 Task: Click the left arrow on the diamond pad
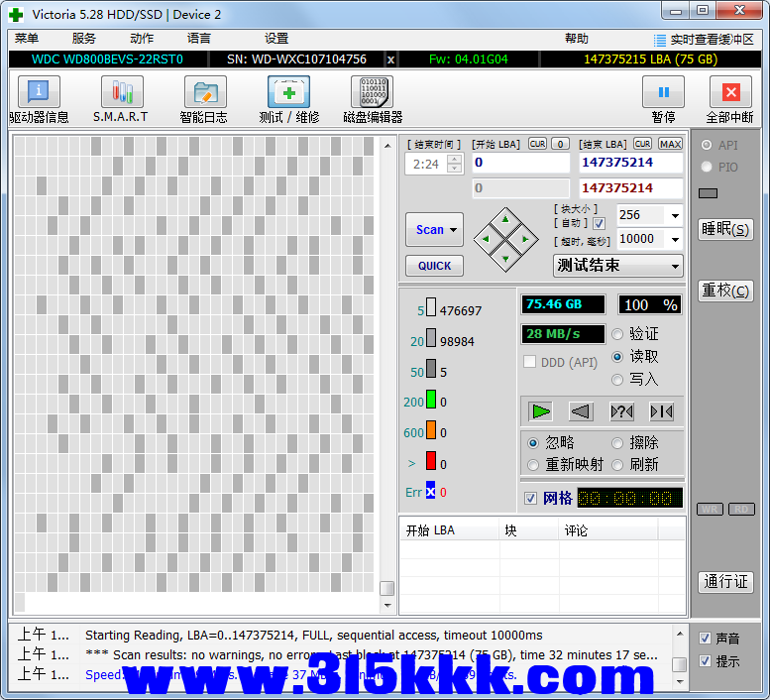point(486,239)
